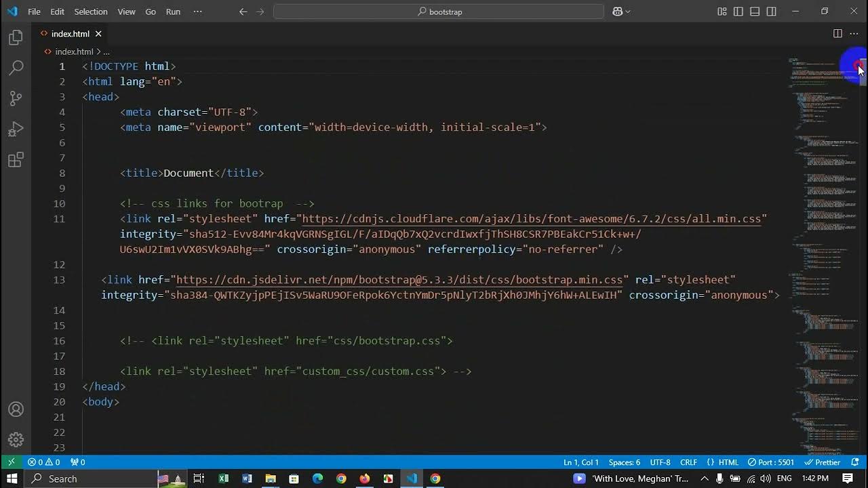Click the Windows Start button

click(12, 479)
